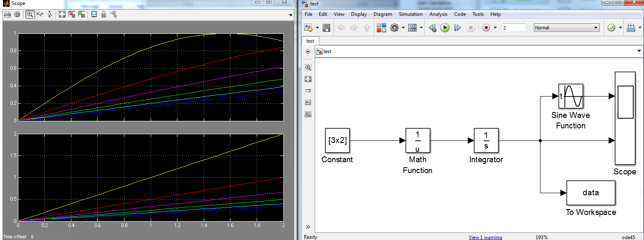Expand the model path breadcrumb dropdown arrow
Viewport: 644px width, 240px height.
[639, 51]
